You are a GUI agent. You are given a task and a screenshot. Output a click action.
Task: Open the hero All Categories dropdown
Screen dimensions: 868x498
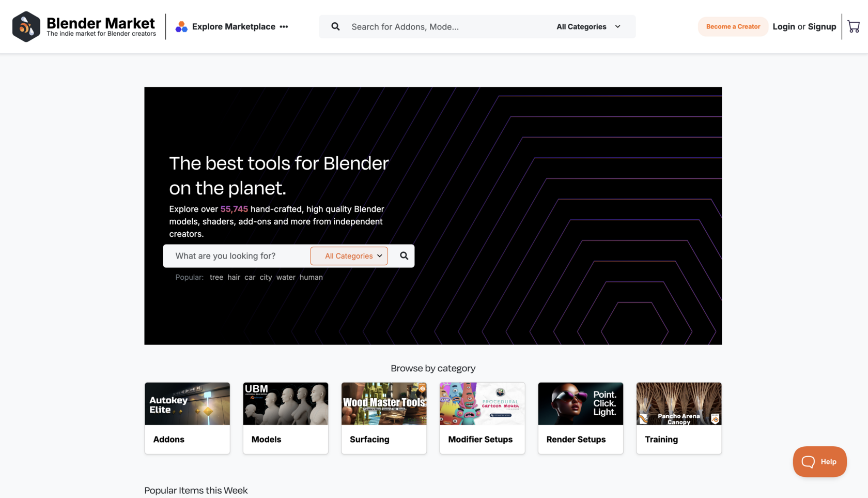pyautogui.click(x=349, y=256)
